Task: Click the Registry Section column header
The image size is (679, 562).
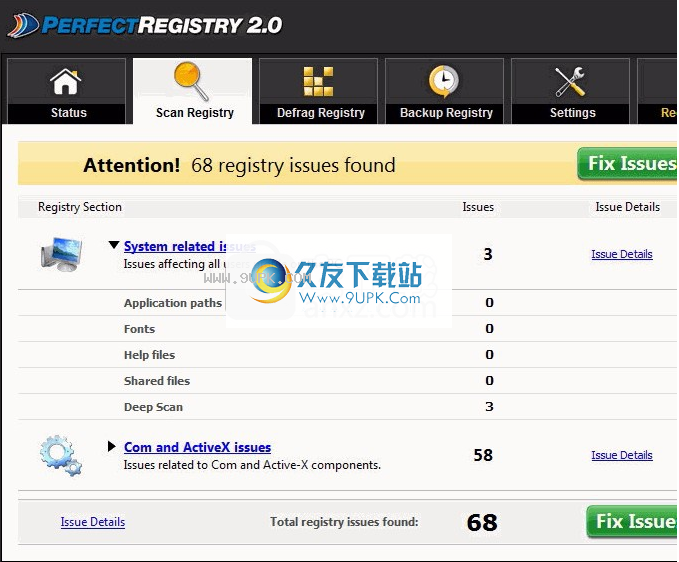Action: 80,207
